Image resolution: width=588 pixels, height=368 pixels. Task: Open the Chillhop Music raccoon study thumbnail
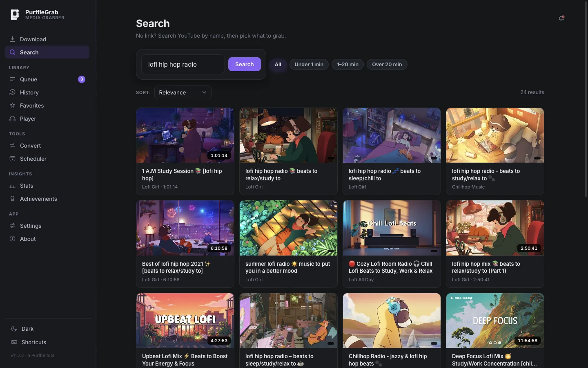(x=495, y=135)
